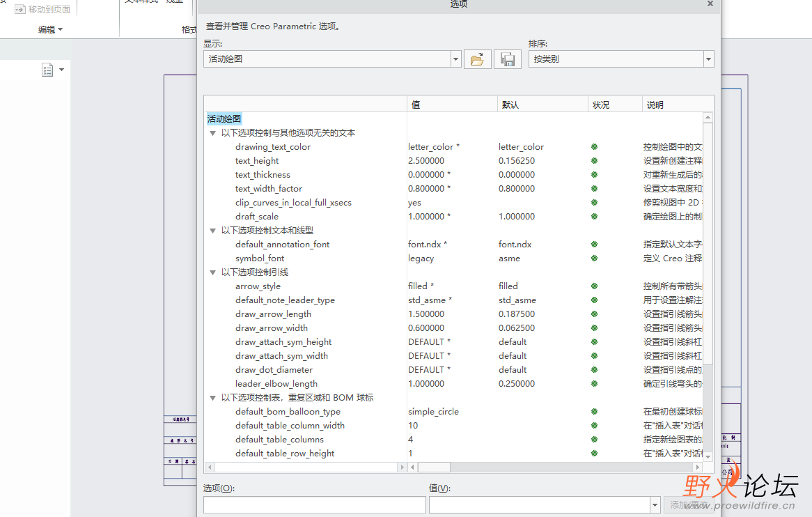Image resolution: width=812 pixels, height=517 pixels.
Task: Open dropdown arrow beside list icon
Action: (61, 70)
